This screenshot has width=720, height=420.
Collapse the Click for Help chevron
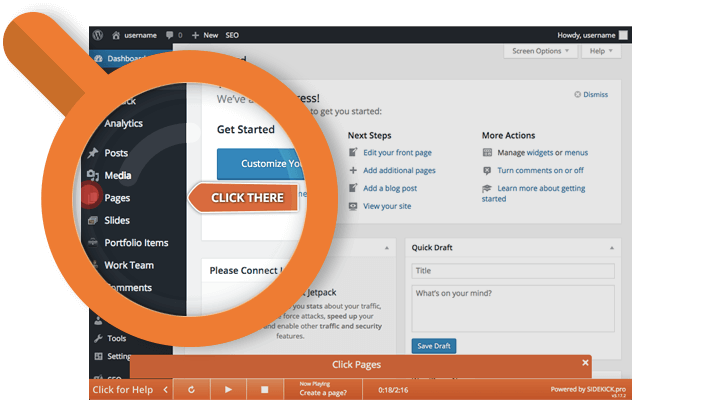coord(165,389)
